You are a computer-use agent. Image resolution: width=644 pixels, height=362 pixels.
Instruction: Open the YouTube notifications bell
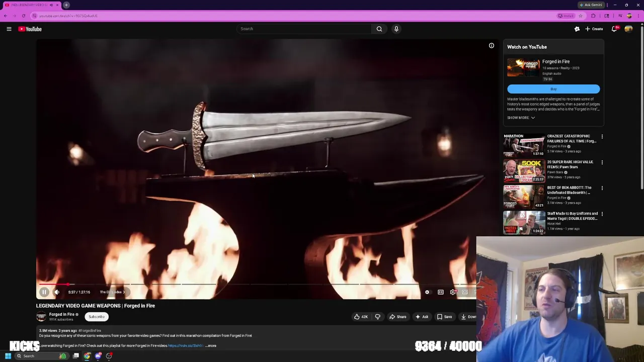point(614,29)
